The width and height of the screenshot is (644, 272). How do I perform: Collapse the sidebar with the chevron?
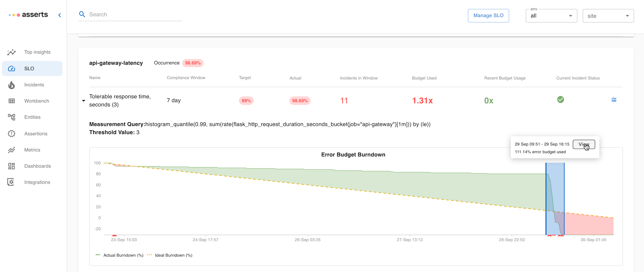[59, 15]
